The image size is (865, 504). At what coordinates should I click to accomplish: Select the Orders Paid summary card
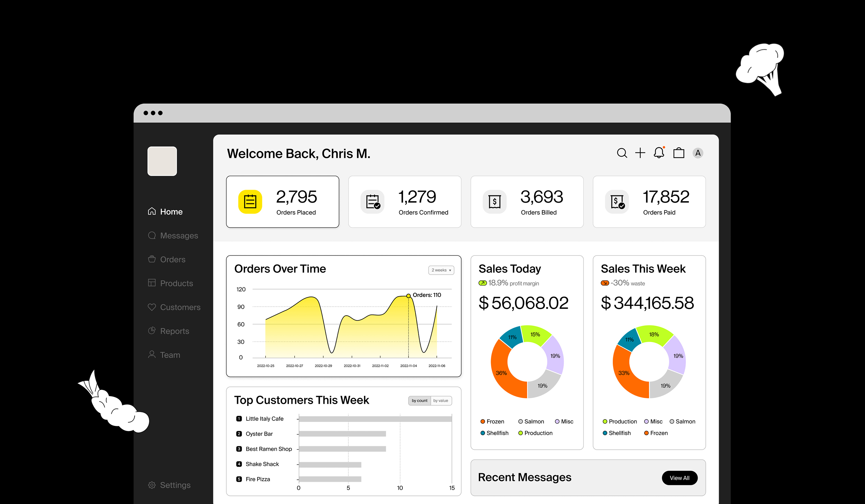click(649, 202)
